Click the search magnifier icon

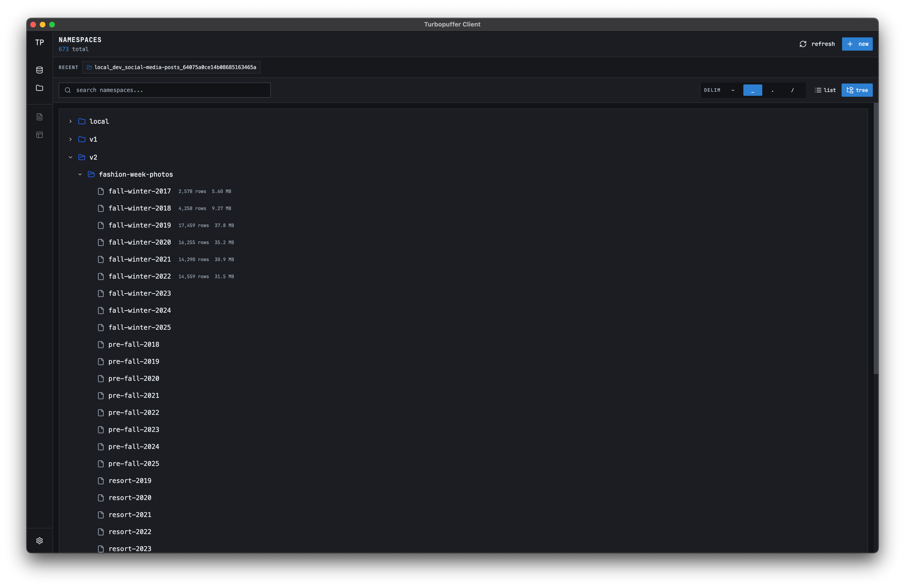click(68, 90)
